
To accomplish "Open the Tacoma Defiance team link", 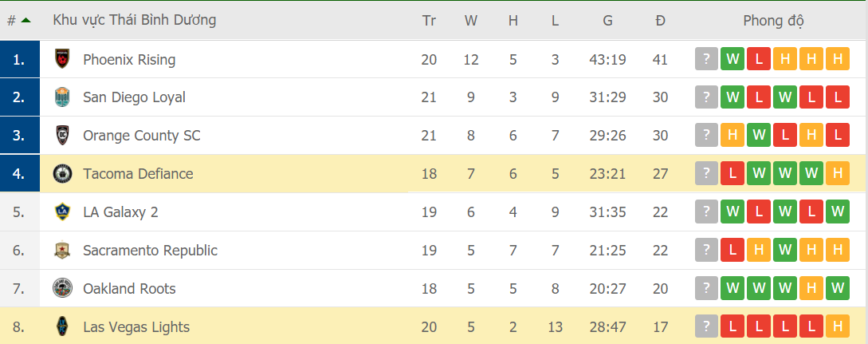I will (138, 174).
